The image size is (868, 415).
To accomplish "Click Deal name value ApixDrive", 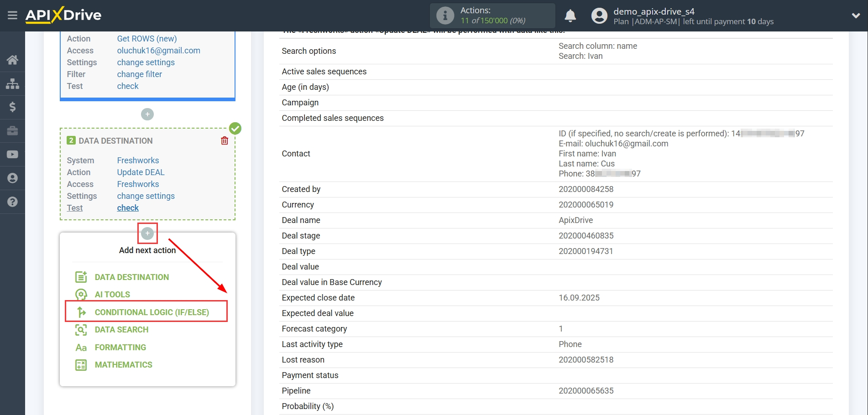I will click(575, 220).
